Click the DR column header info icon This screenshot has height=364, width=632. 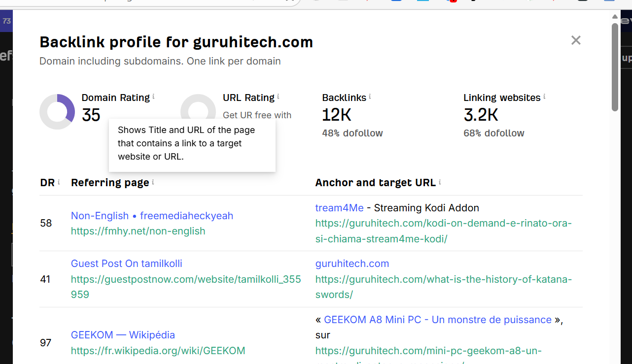[x=58, y=181]
